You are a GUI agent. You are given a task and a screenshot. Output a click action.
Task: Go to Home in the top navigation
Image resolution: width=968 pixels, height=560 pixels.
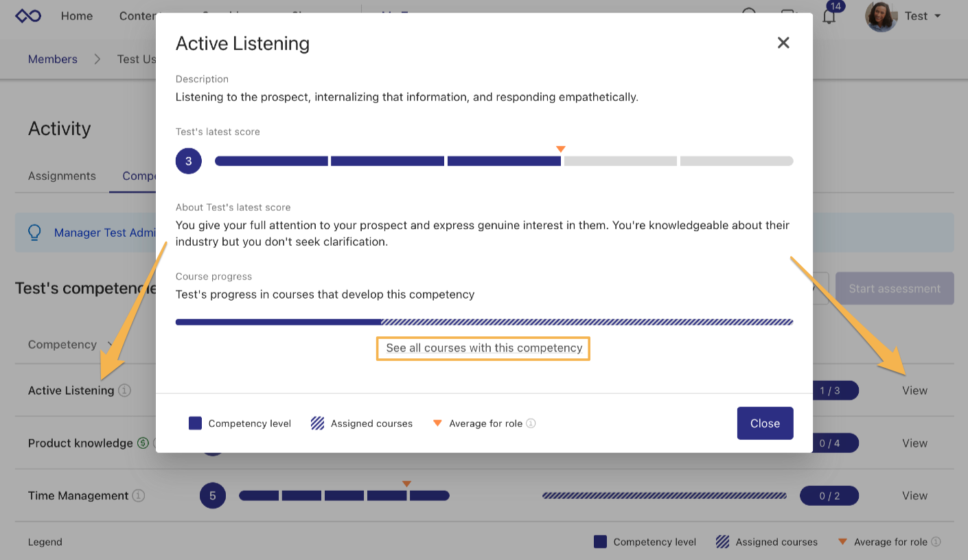pyautogui.click(x=76, y=16)
